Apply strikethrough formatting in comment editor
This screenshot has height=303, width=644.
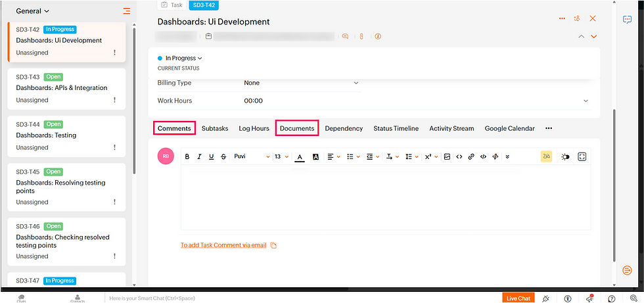click(x=223, y=156)
